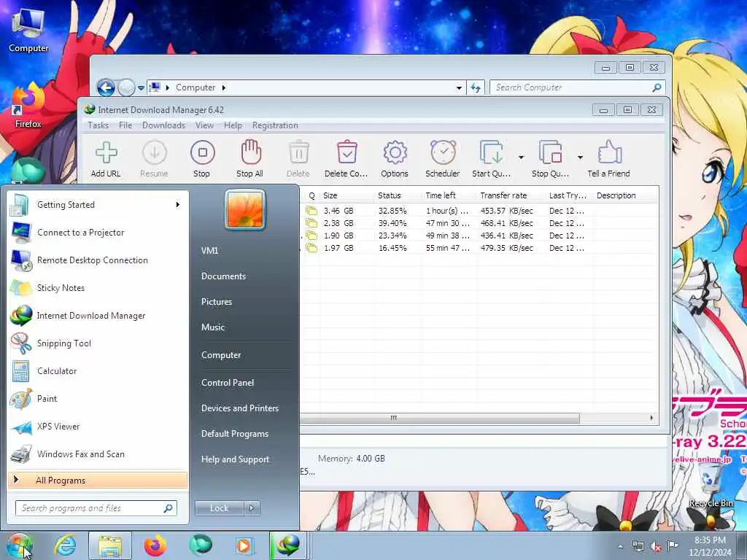Select the 1.97 GB download row

point(479,248)
